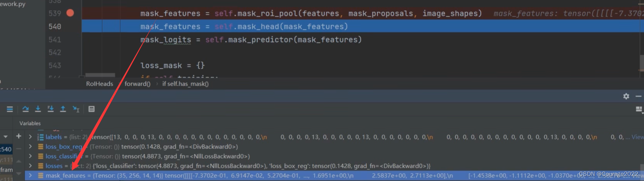
Task: Click the mask_roi_pool call on line 539
Action: tap(348, 13)
